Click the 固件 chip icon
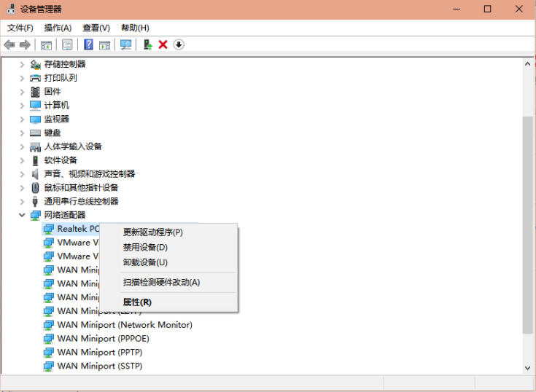 [x=35, y=92]
